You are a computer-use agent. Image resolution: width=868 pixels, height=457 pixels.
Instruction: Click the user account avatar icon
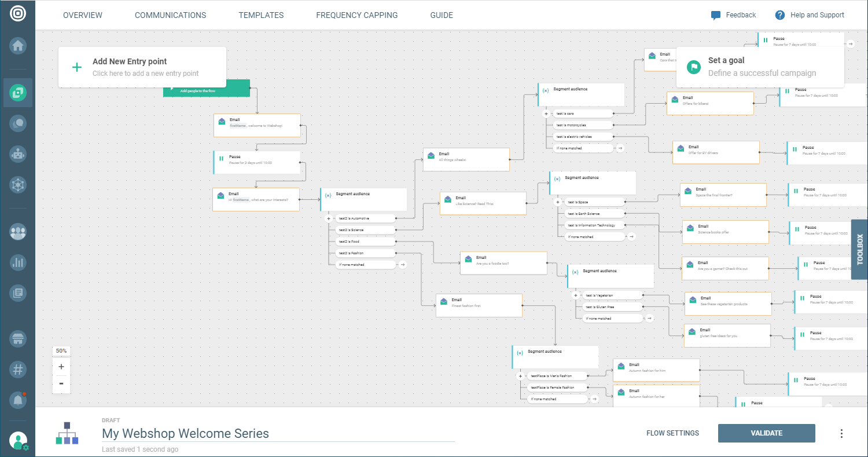[x=18, y=441]
